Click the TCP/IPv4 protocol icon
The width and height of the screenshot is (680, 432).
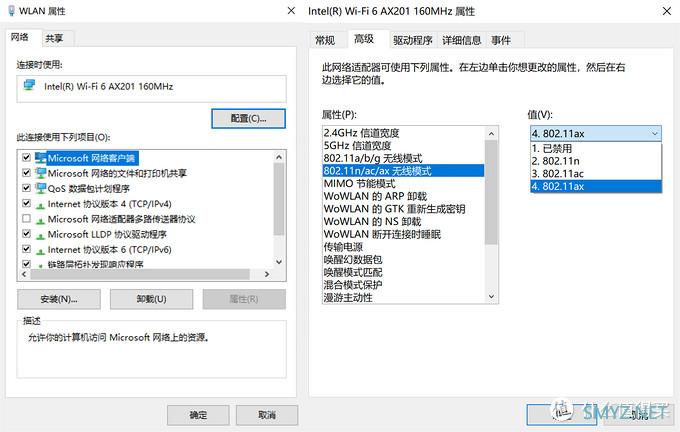[x=41, y=205]
